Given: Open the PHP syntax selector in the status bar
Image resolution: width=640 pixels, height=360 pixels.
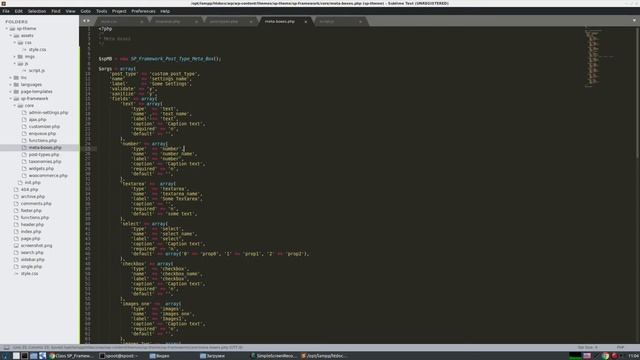Looking at the screenshot, I should (620, 347).
